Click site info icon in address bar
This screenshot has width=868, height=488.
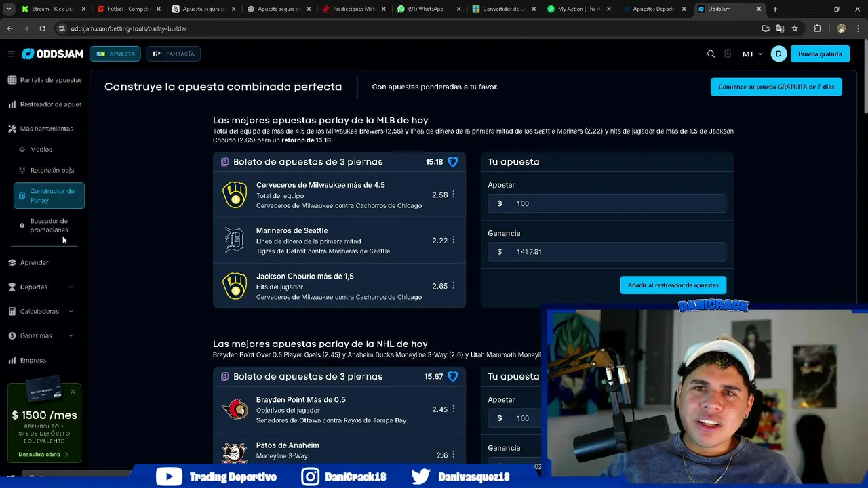(x=62, y=28)
